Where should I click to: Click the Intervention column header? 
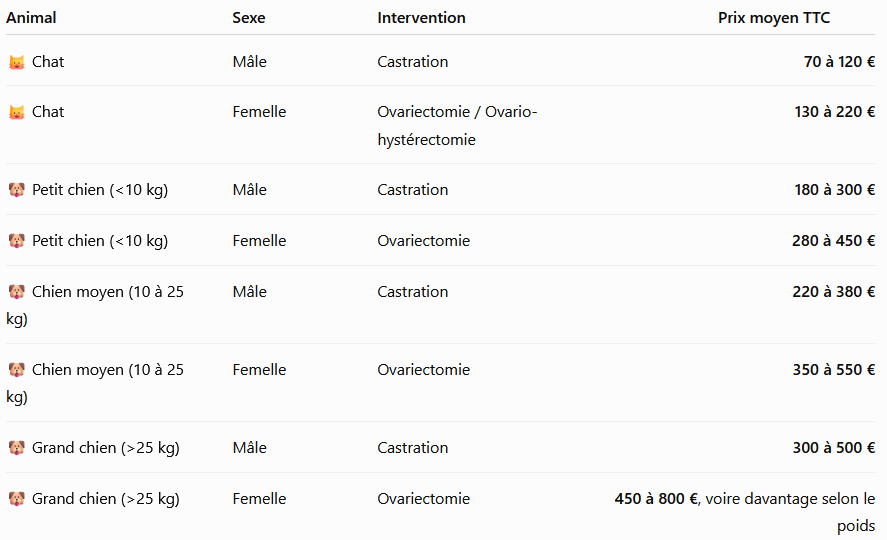click(x=421, y=18)
